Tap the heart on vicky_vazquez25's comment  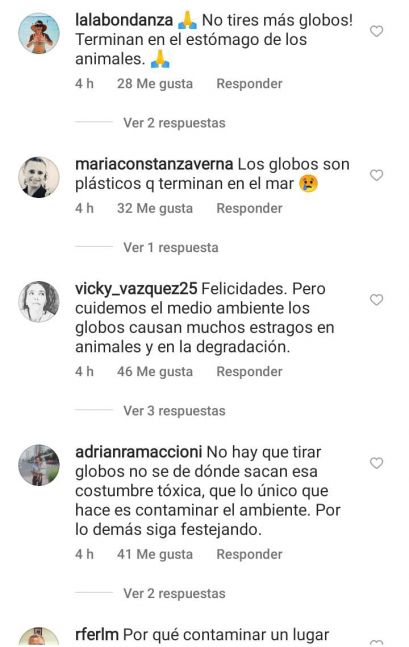[376, 300]
